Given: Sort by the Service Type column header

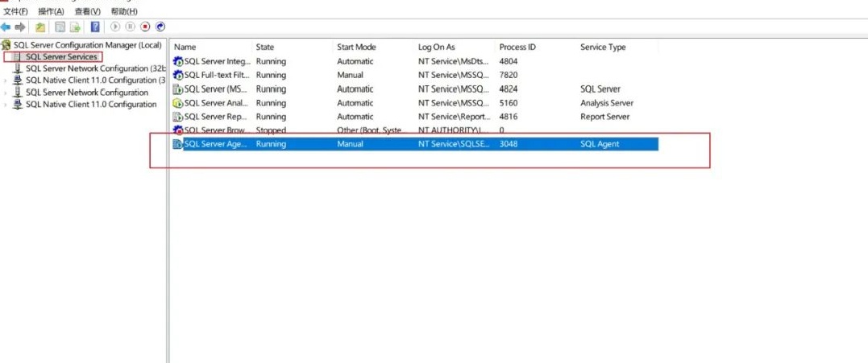Looking at the screenshot, I should (604, 47).
